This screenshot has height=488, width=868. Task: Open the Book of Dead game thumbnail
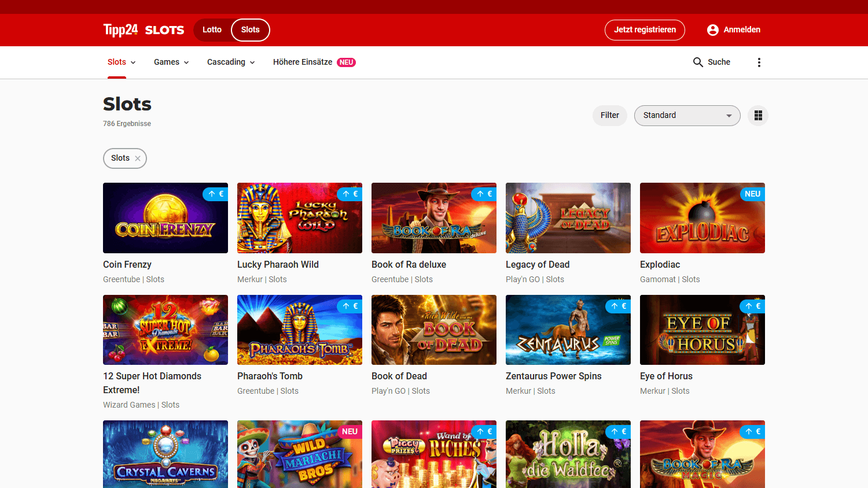click(434, 330)
